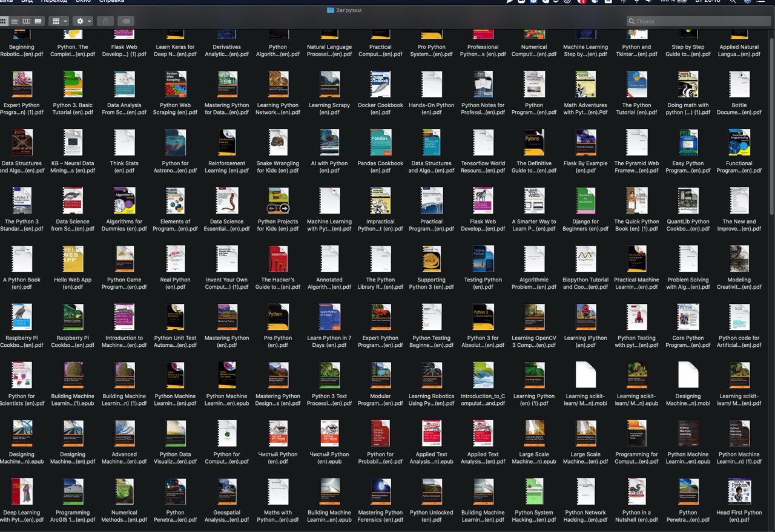Click the 'Reinforcement Learning' filename

(227, 167)
